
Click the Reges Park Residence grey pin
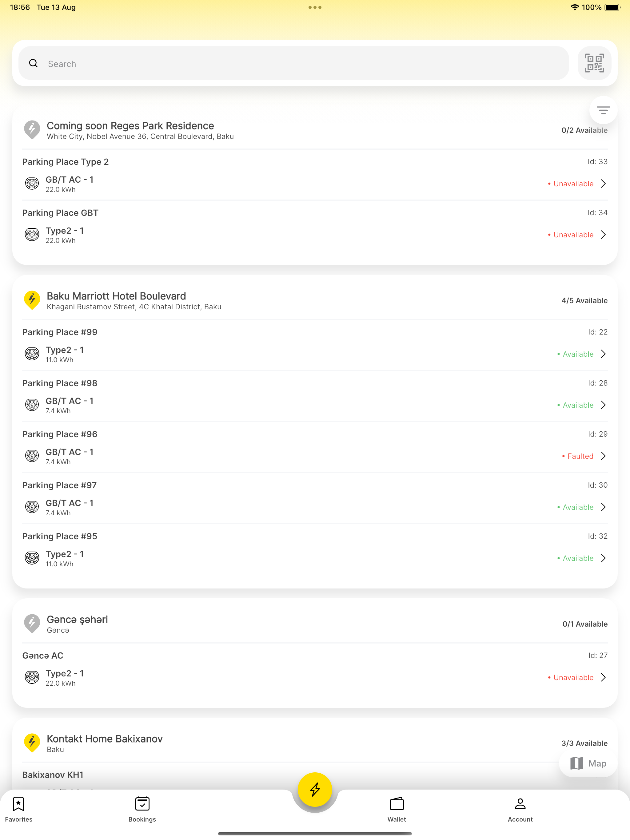tap(32, 130)
